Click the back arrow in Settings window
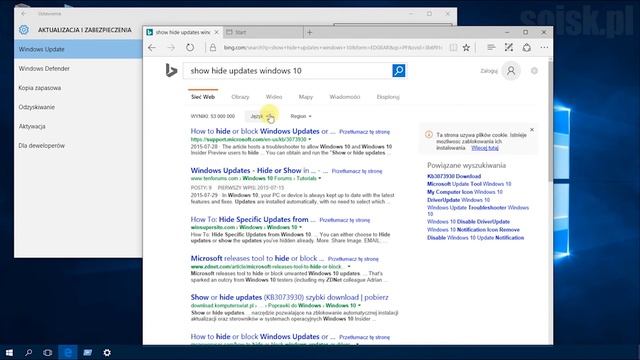 tap(24, 13)
